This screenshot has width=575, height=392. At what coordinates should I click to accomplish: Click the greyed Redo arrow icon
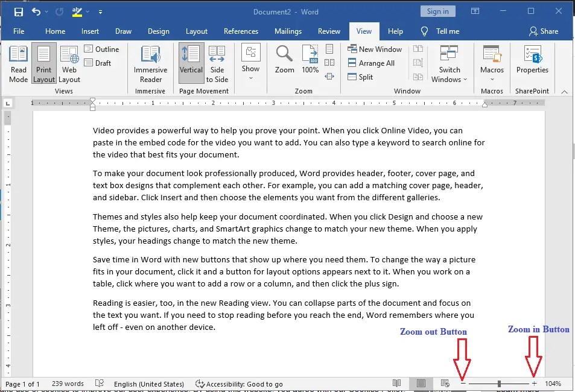pyautogui.click(x=59, y=11)
